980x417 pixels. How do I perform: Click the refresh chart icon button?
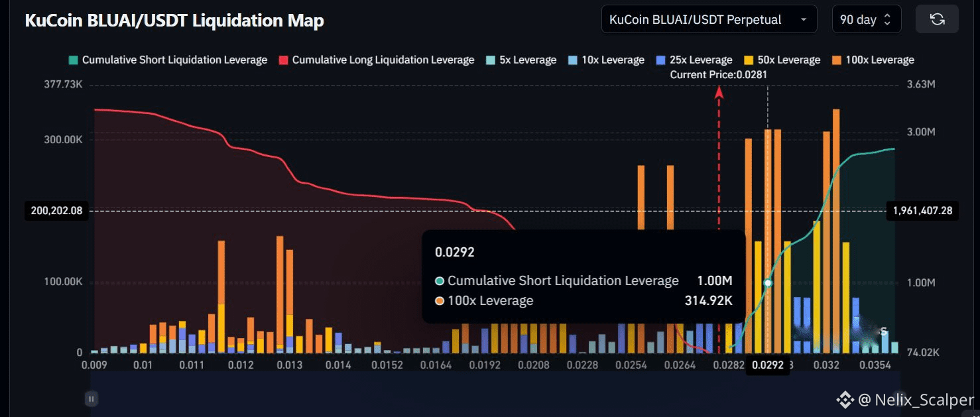tap(937, 19)
